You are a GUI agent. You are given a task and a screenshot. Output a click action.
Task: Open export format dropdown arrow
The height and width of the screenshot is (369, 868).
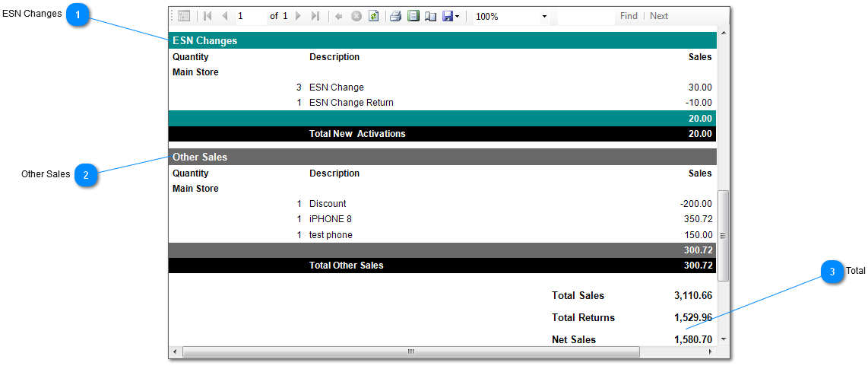(x=458, y=17)
